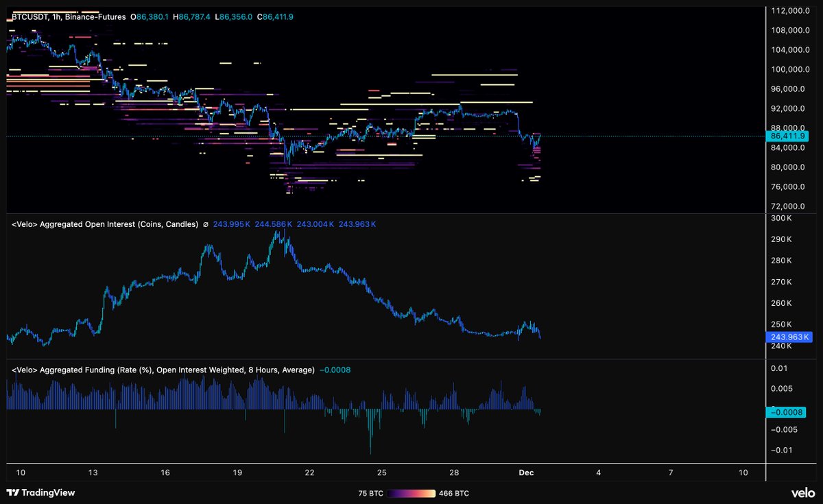Click the Open Interest value 244.586K
The width and height of the screenshot is (823, 504).
coord(275,224)
